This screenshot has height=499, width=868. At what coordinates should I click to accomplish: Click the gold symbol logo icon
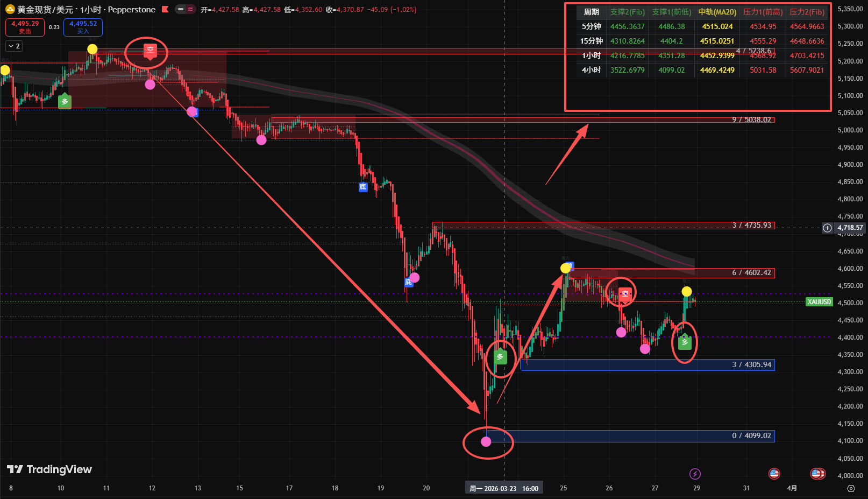point(10,10)
